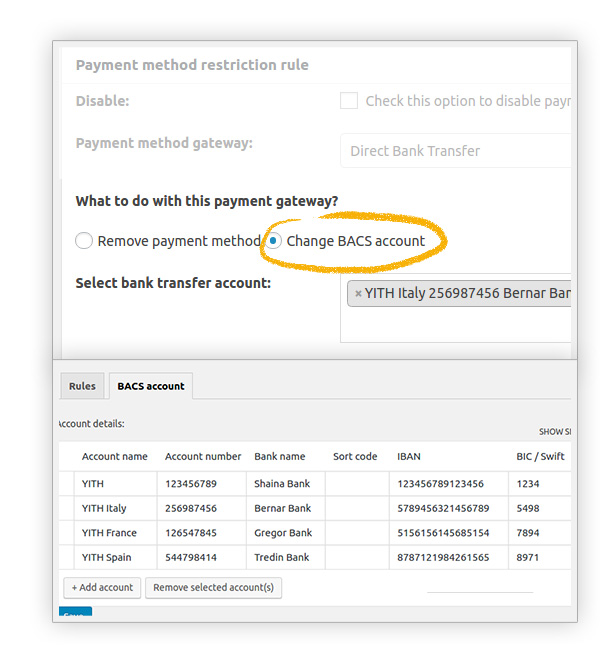This screenshot has width=600, height=650.
Task: Click the Account name column header
Action: coord(114,456)
